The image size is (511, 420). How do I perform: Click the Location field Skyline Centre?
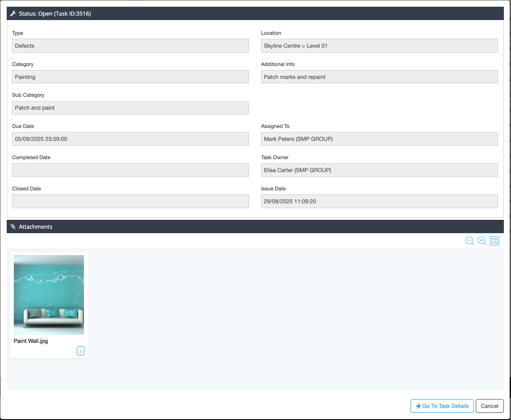379,46
